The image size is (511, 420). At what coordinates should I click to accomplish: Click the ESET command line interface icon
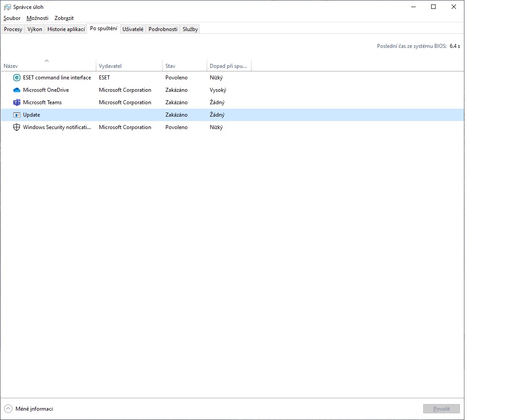(x=16, y=78)
